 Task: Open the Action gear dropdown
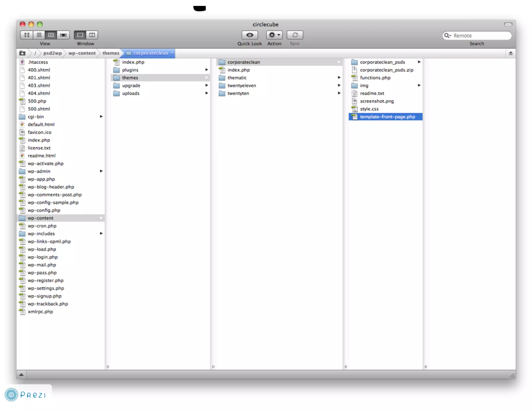274,35
